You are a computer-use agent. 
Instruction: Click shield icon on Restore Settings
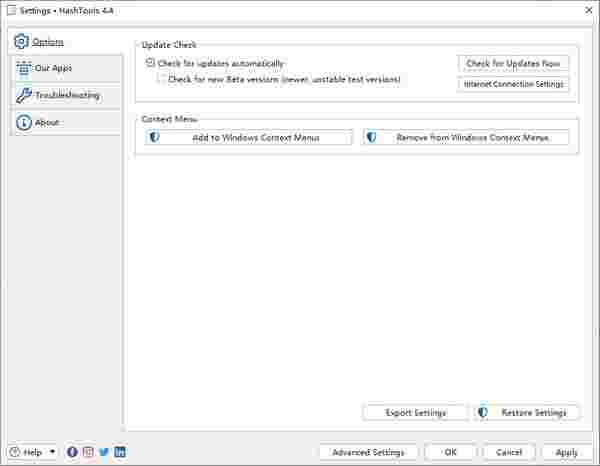483,412
